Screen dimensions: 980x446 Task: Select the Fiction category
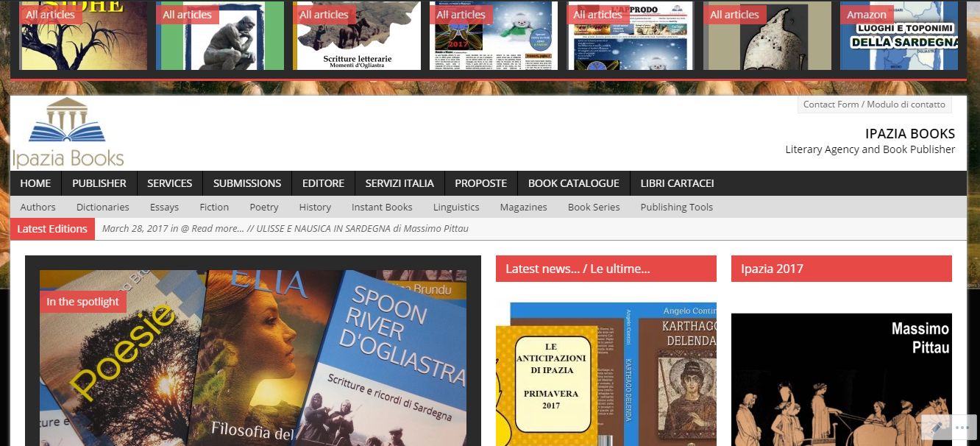(214, 207)
